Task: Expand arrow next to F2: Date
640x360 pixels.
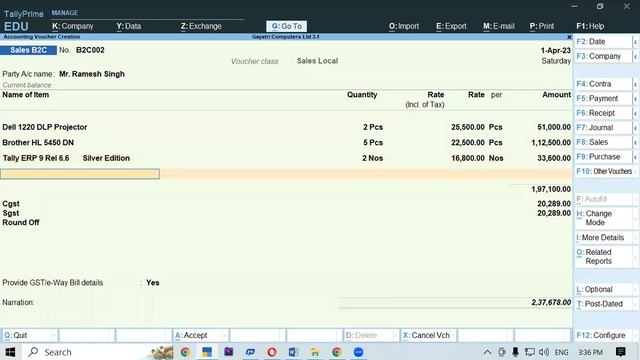Action: coord(636,42)
